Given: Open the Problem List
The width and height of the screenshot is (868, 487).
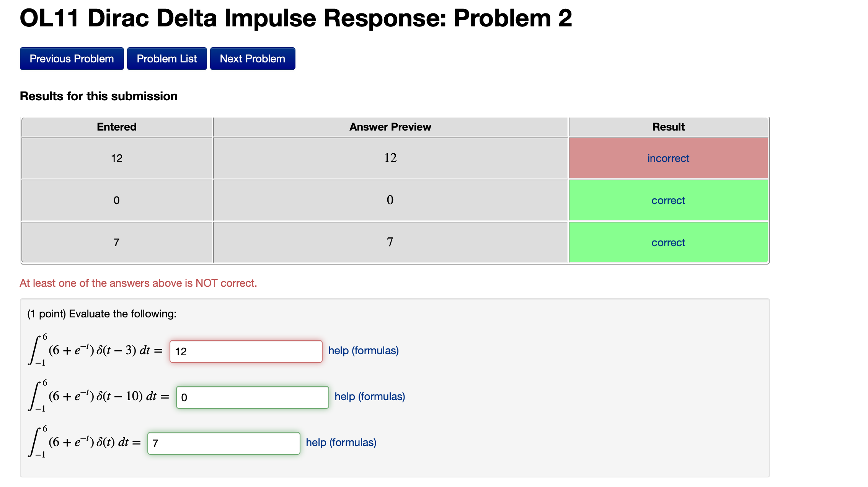Looking at the screenshot, I should [167, 58].
